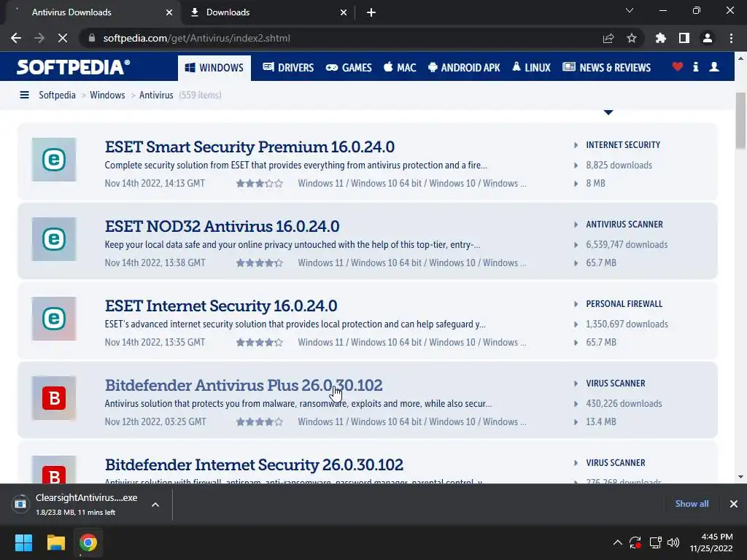Click ESET Smart Security Premium app icon
The height and width of the screenshot is (560, 747).
[x=54, y=160]
